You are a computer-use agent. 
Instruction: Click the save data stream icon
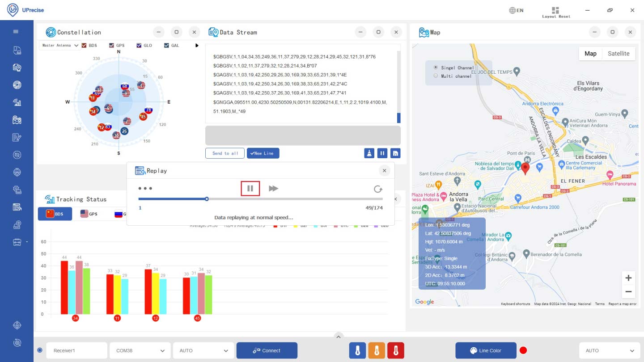pos(395,153)
